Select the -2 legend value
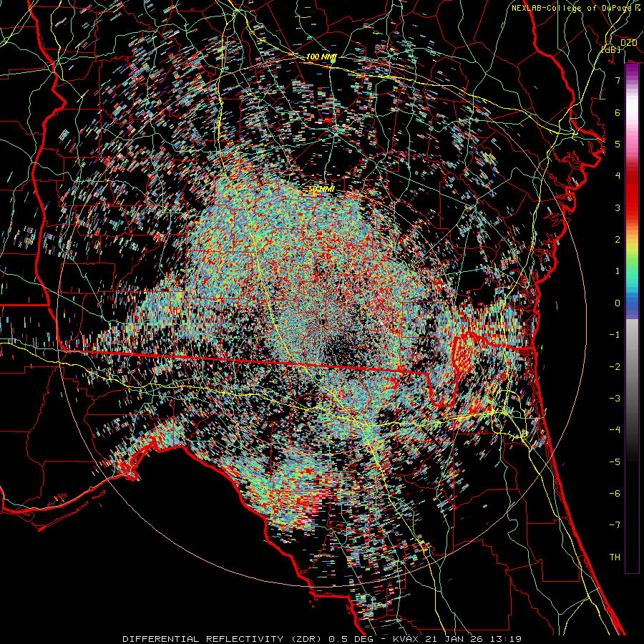Screen dimensions: 644x644 615,367
